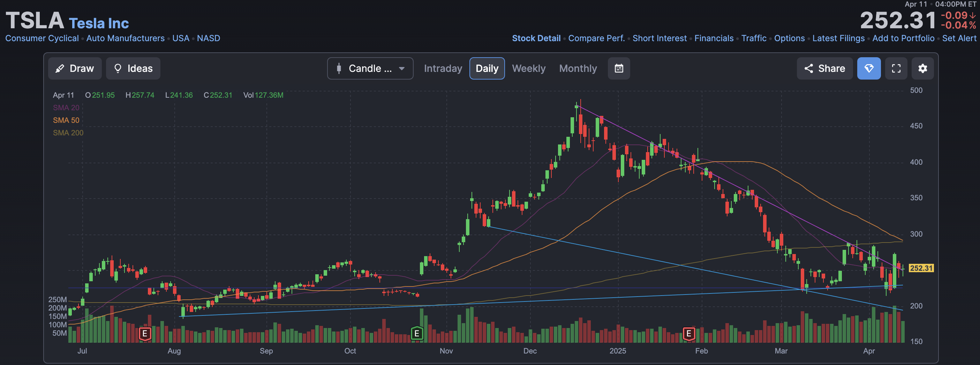The width and height of the screenshot is (980, 365).
Task: Toggle fullscreen chart view icon
Action: pyautogui.click(x=896, y=68)
